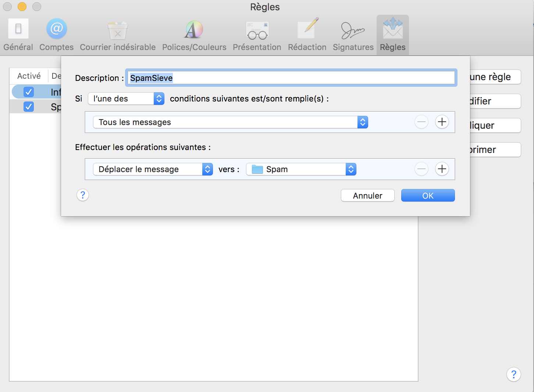The height and width of the screenshot is (392, 534).
Task: Open help in the rule dialog
Action: pos(83,195)
